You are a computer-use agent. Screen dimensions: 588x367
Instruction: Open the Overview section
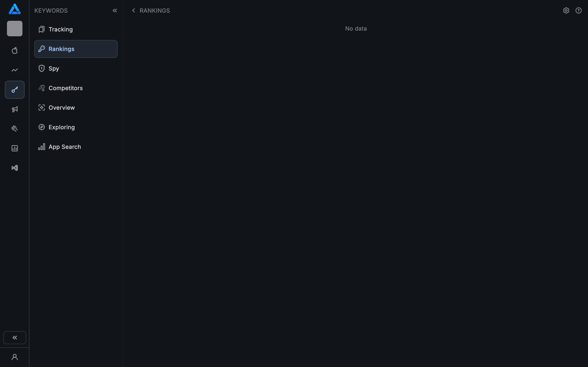[x=62, y=107]
